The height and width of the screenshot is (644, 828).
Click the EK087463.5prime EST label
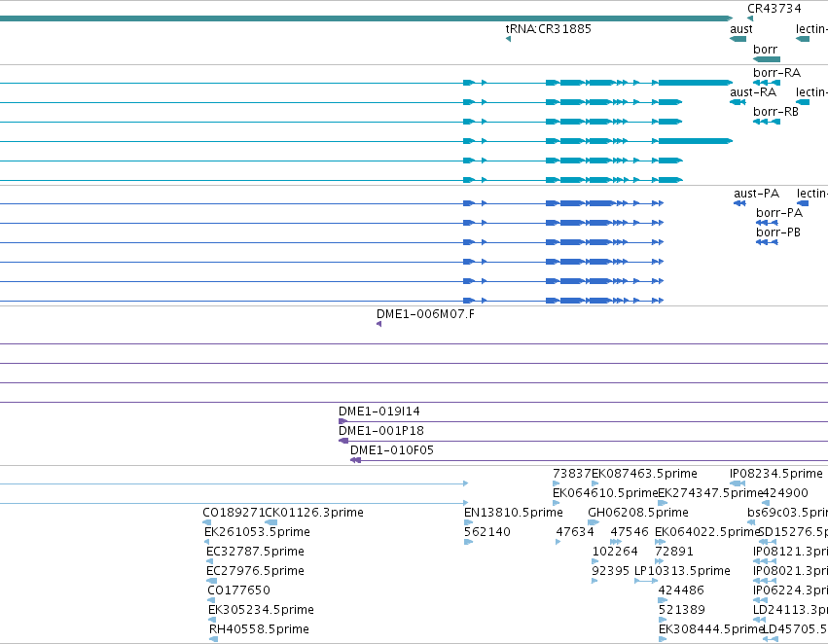click(x=644, y=474)
